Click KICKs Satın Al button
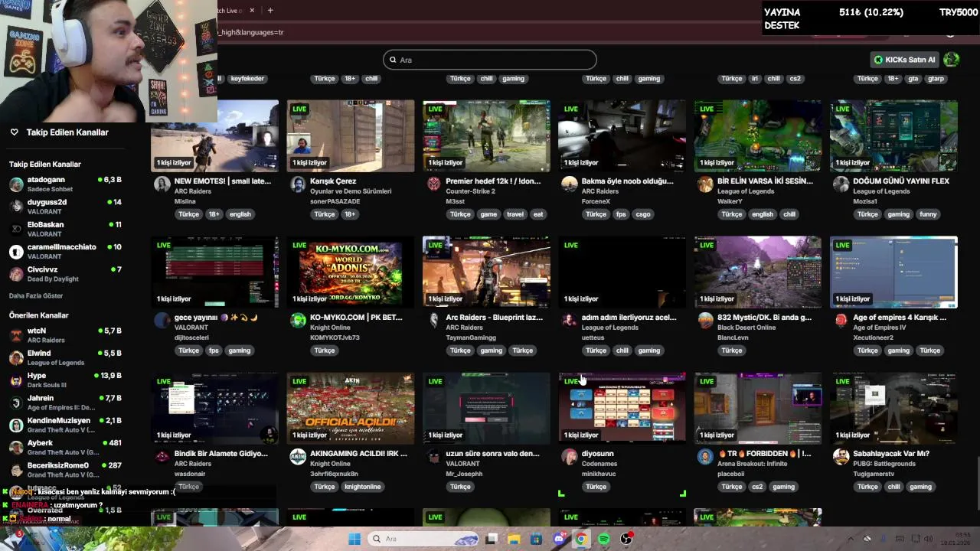 click(904, 60)
